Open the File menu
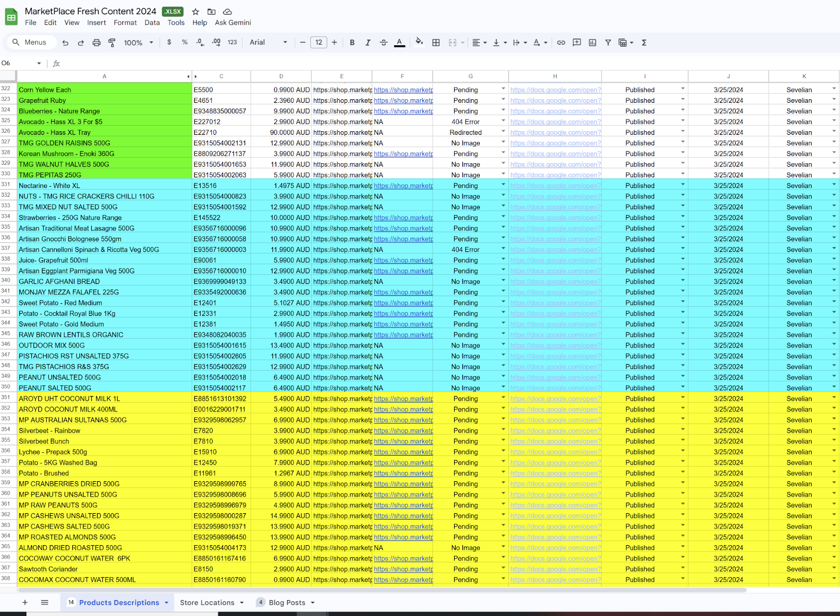 [31, 23]
